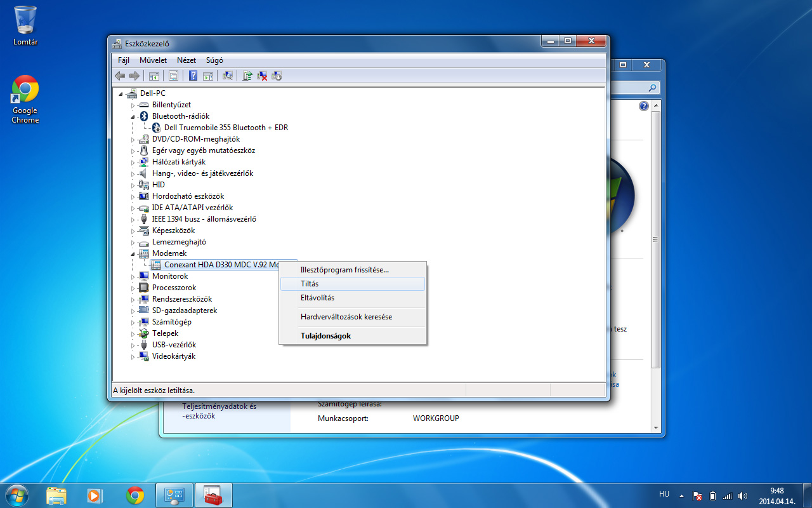Select Dell Truemobile 355 Bluetooth device
This screenshot has height=508, width=812.
tap(225, 128)
